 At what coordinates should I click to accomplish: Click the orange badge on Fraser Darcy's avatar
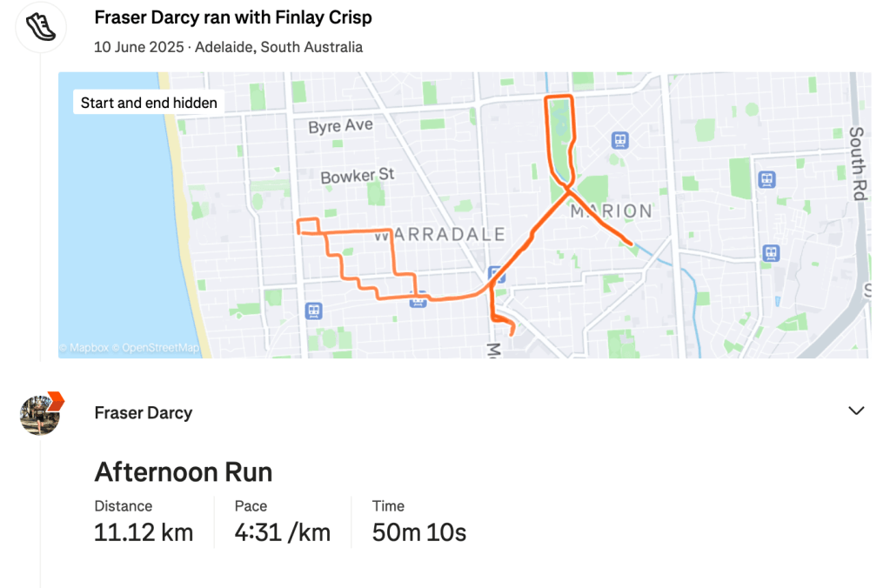pyautogui.click(x=56, y=400)
